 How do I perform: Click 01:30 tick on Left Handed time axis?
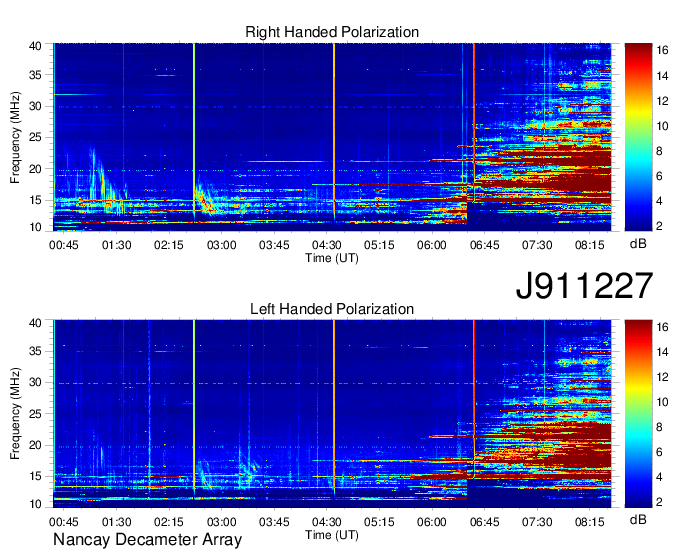pyautogui.click(x=116, y=522)
